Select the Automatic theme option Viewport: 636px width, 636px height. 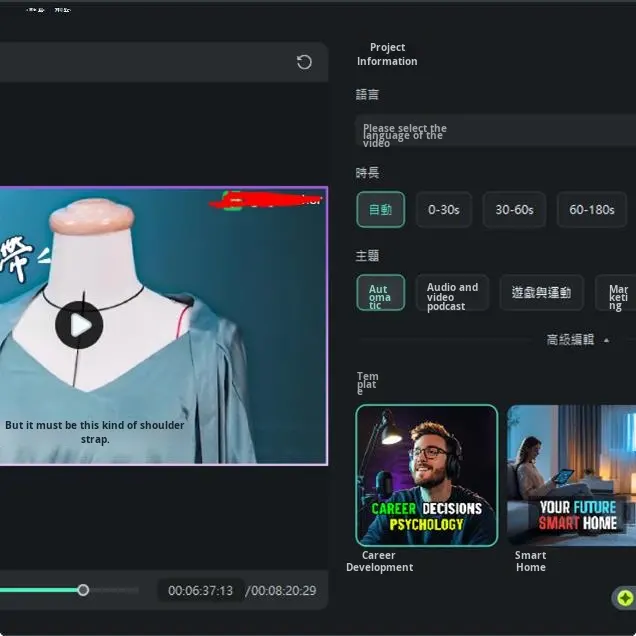click(380, 293)
